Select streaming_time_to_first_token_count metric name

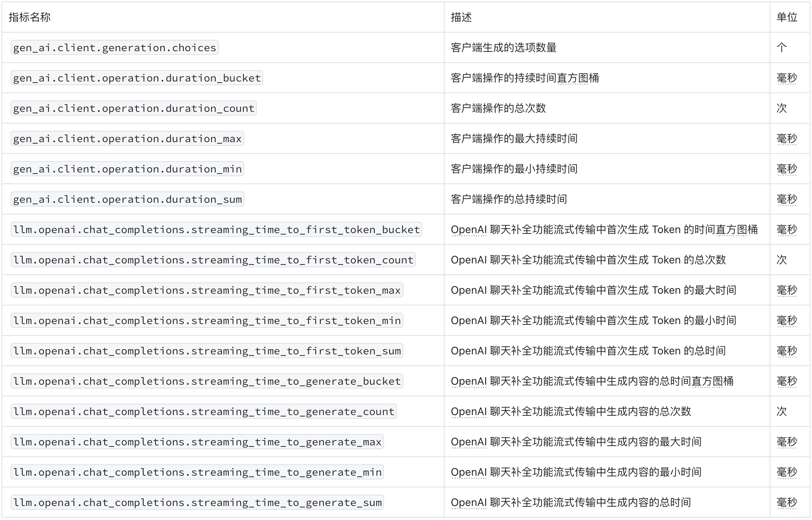click(x=213, y=260)
